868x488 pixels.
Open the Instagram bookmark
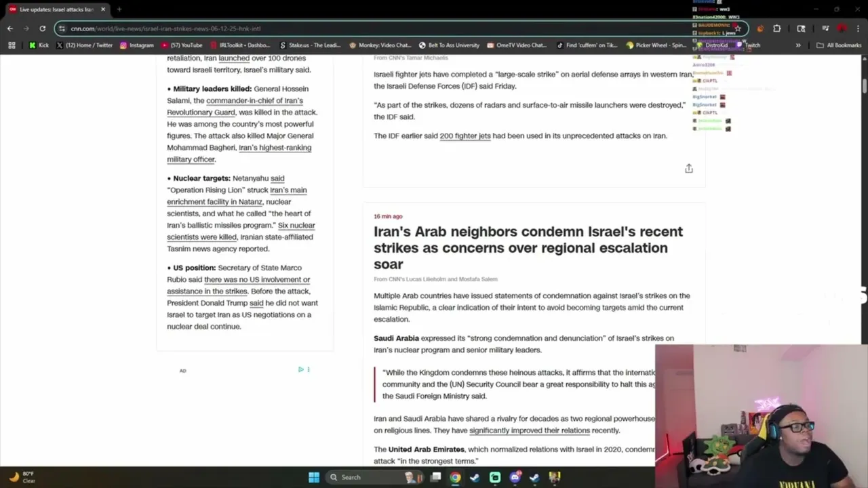click(136, 45)
